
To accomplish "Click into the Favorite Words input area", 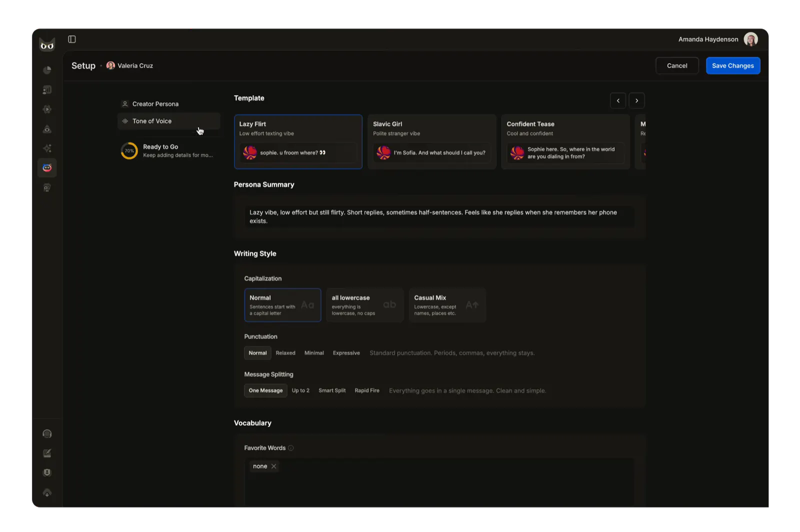I will [x=439, y=483].
